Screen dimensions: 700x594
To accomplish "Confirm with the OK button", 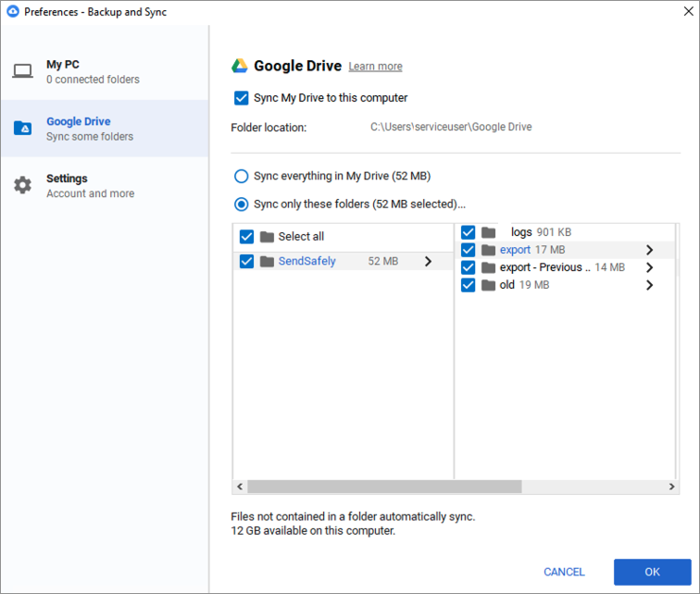I will [x=652, y=572].
